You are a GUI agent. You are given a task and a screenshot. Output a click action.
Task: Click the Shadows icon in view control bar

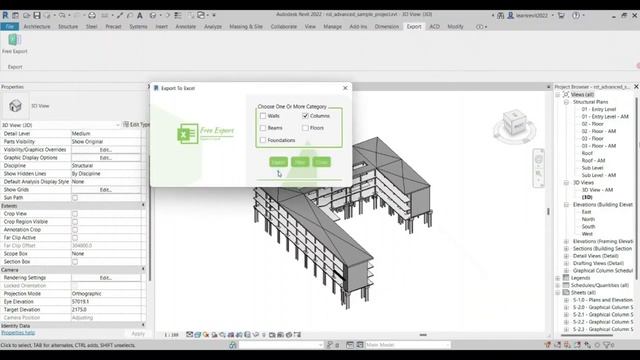point(214,335)
